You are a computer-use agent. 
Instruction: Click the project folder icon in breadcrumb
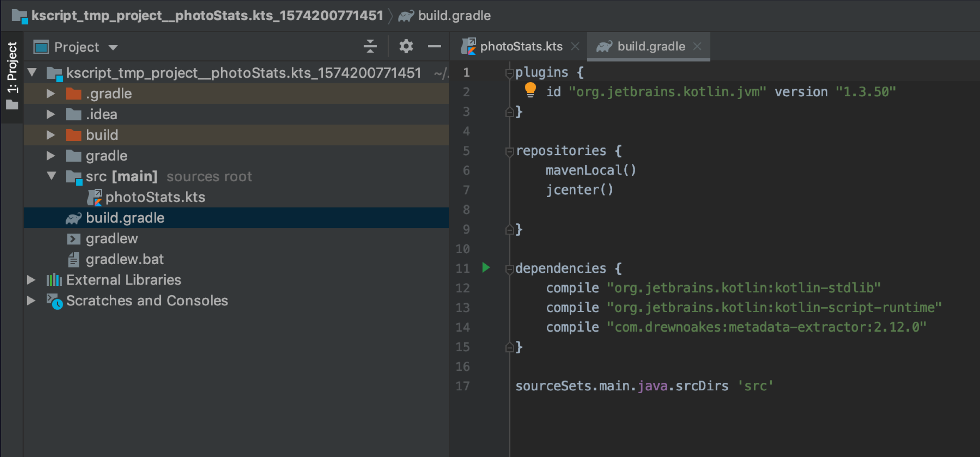click(20, 16)
